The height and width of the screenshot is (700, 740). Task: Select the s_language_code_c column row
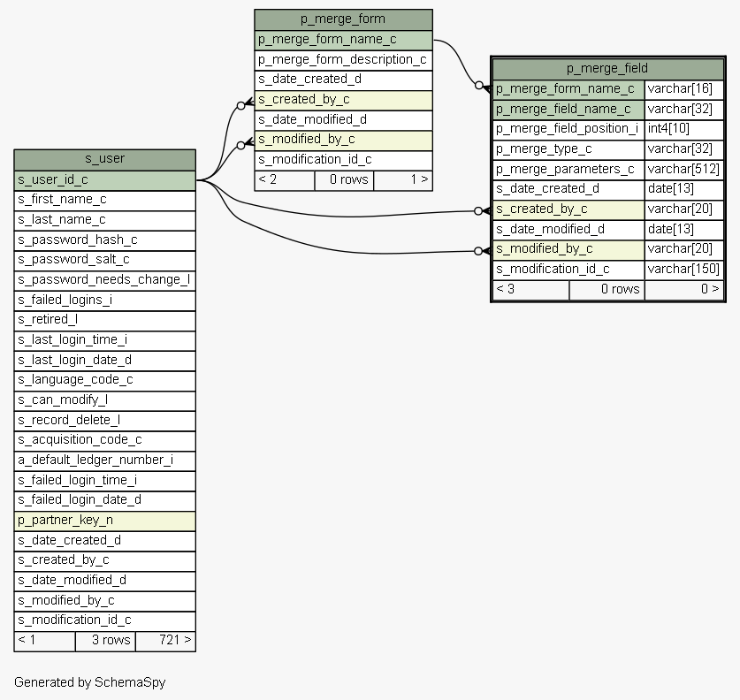(104, 379)
